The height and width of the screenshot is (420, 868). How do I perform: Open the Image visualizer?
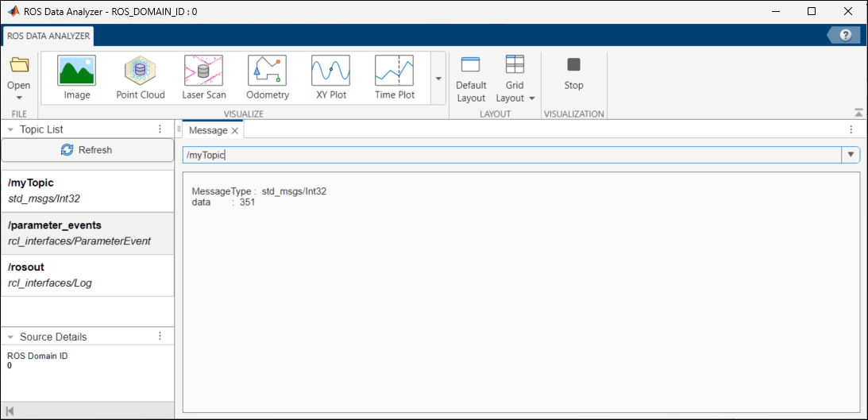(x=77, y=78)
